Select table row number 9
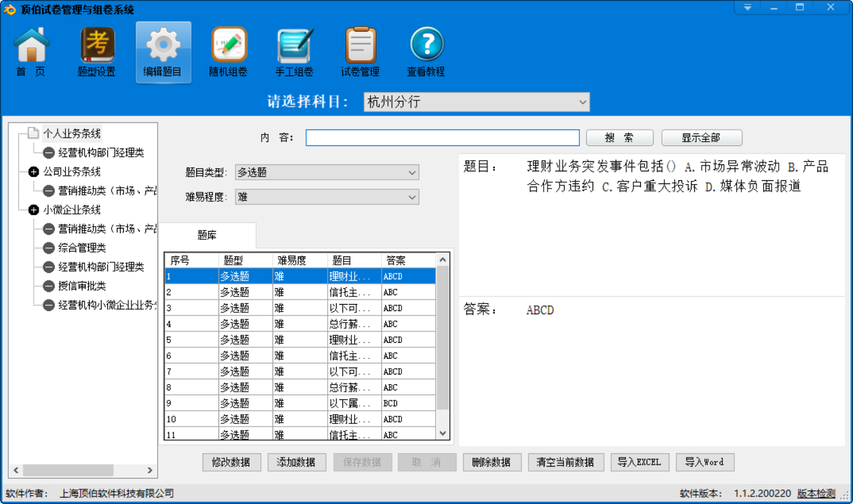 pyautogui.click(x=300, y=403)
